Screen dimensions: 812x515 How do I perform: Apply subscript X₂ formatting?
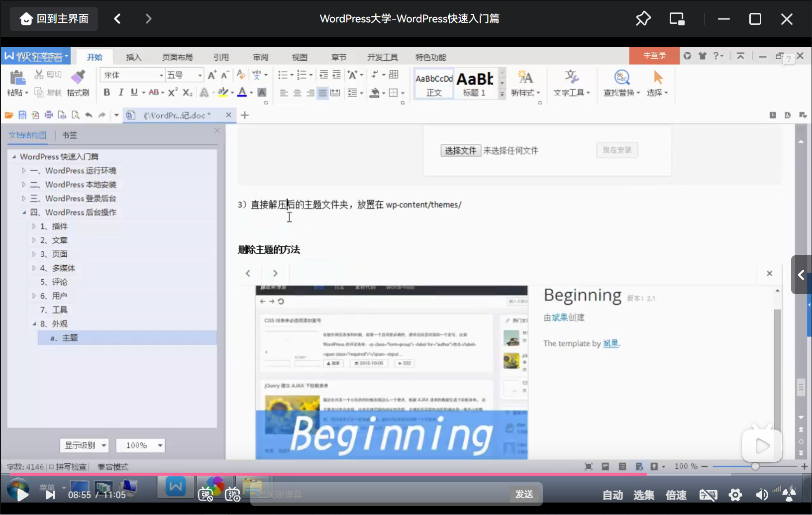(188, 93)
